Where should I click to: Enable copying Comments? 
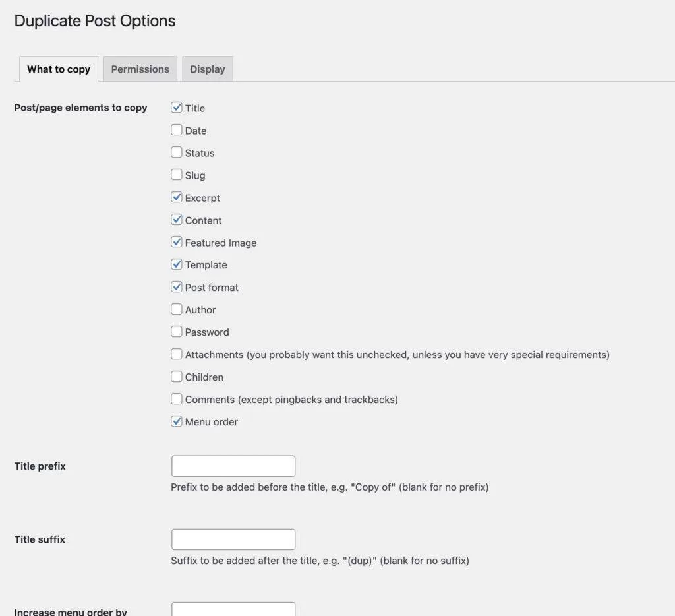177,399
